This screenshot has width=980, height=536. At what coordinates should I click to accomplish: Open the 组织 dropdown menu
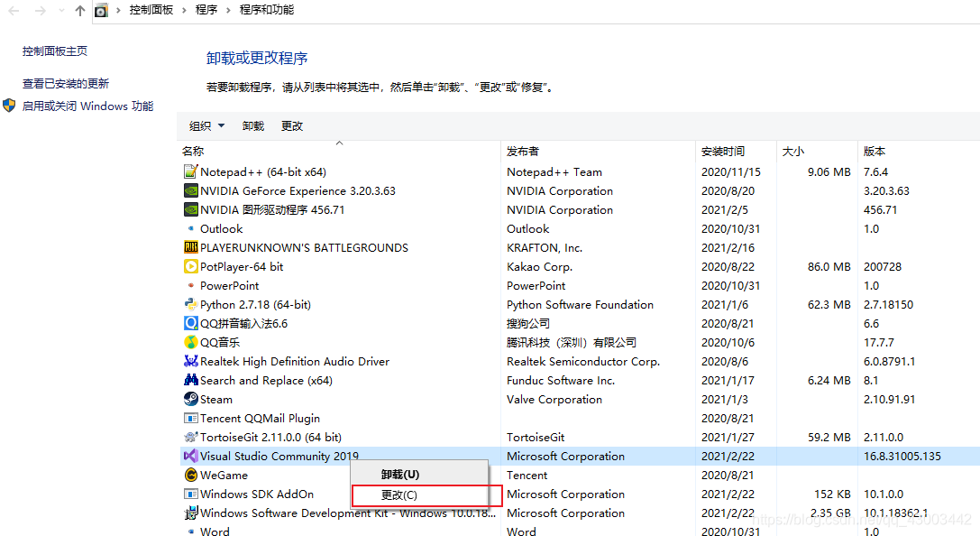[206, 125]
